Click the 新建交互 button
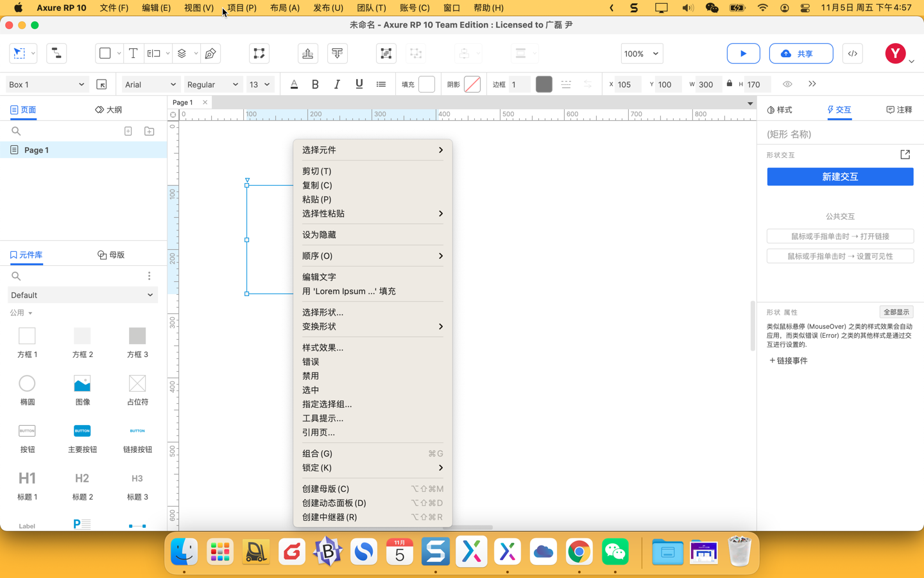 [840, 177]
